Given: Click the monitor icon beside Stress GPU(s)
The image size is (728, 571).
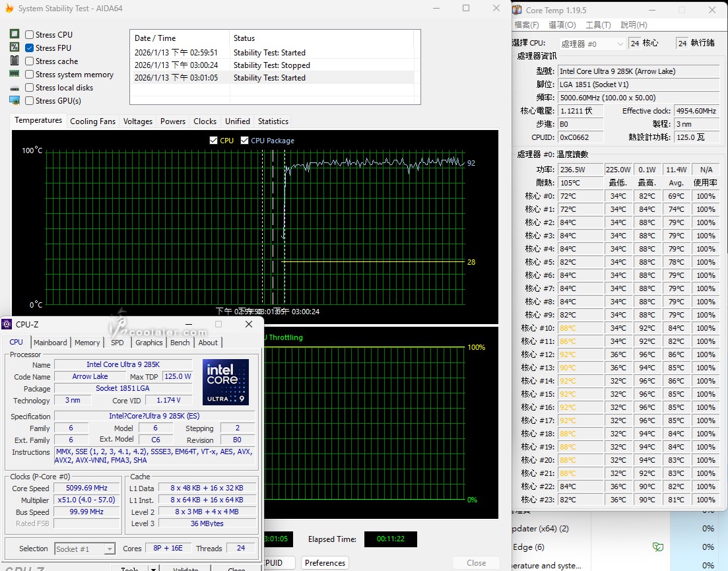Looking at the screenshot, I should pos(15,100).
